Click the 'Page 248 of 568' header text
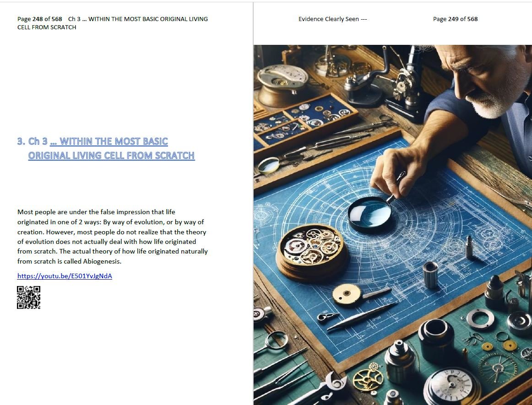This screenshot has height=405, width=532. 40,19
